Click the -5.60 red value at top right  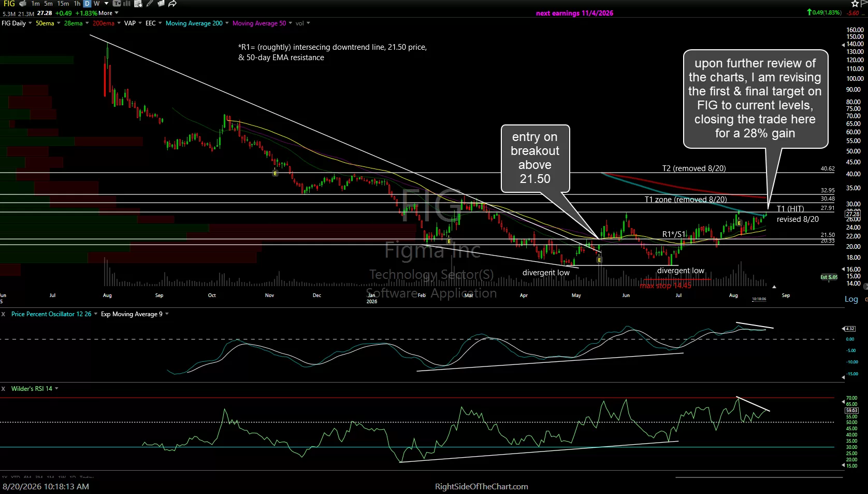point(852,13)
